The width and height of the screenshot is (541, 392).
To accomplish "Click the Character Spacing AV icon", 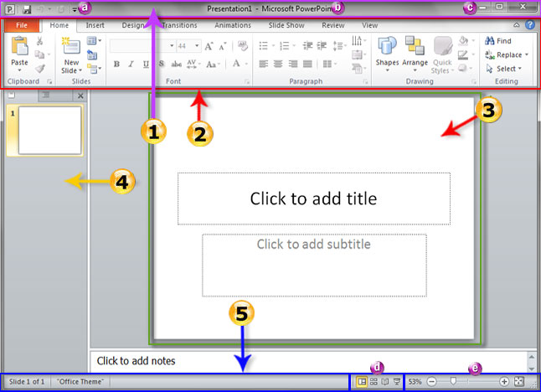I will pos(192,64).
